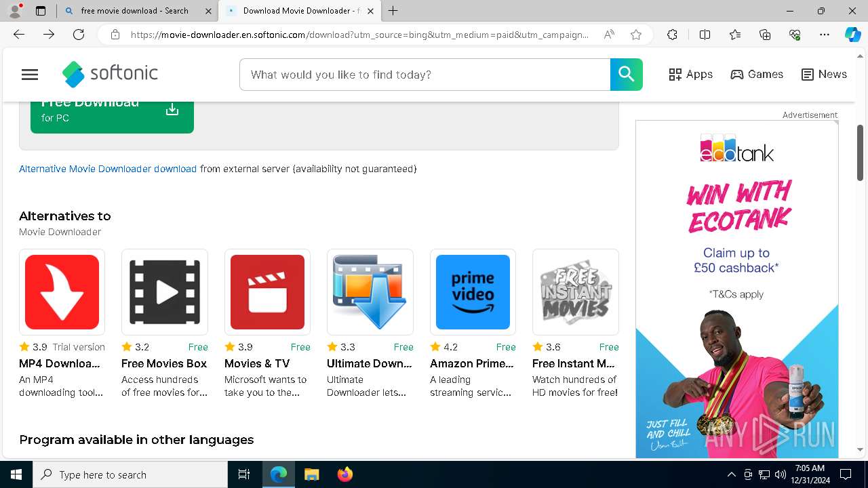This screenshot has height=488, width=868.
Task: Click the Read aloud icon
Action: point(609,35)
